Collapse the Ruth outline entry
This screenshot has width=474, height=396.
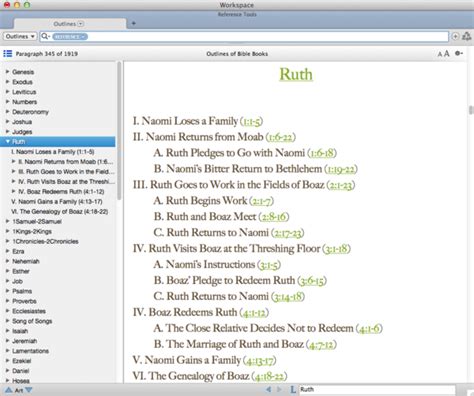coord(8,142)
